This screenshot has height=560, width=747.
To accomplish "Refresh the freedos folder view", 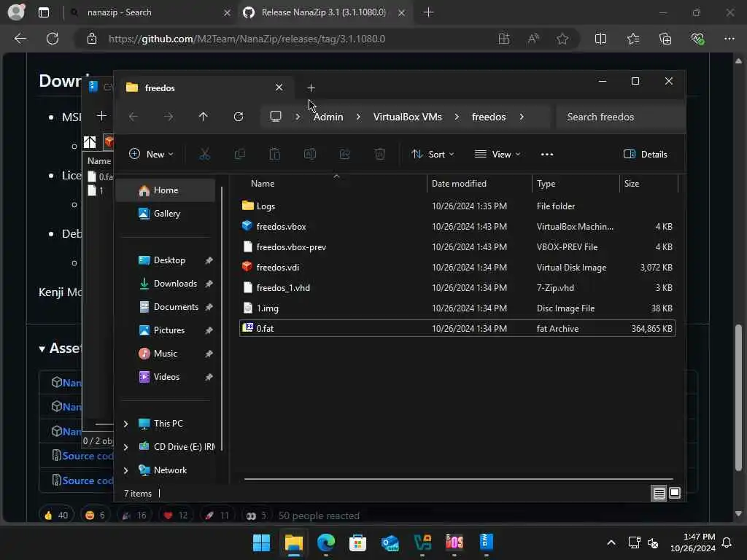I will coord(239,117).
